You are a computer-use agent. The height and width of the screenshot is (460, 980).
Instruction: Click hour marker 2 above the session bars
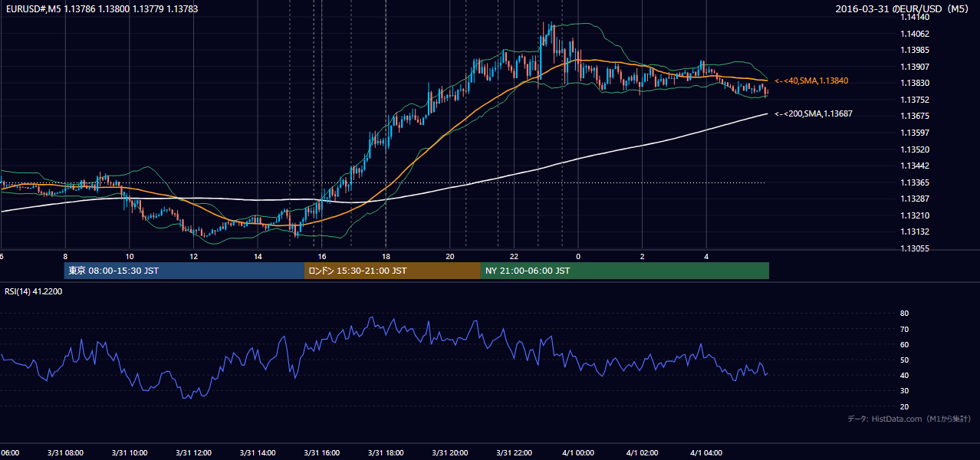point(643,256)
